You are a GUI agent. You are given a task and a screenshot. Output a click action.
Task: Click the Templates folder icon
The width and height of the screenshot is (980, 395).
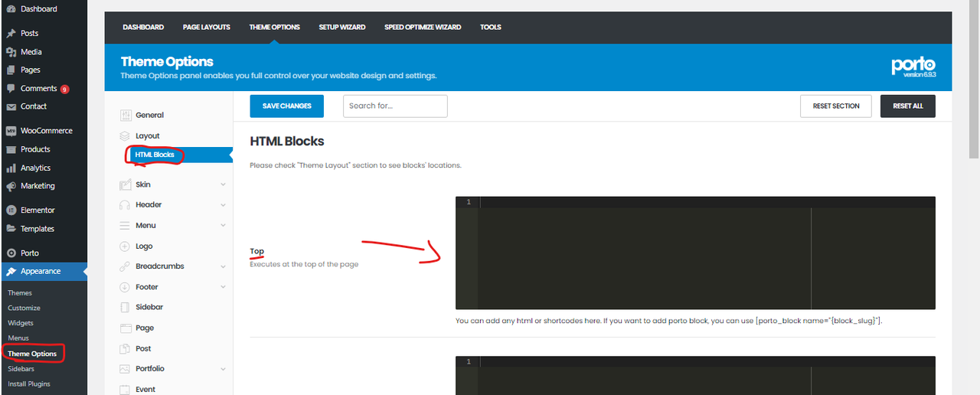click(11, 229)
